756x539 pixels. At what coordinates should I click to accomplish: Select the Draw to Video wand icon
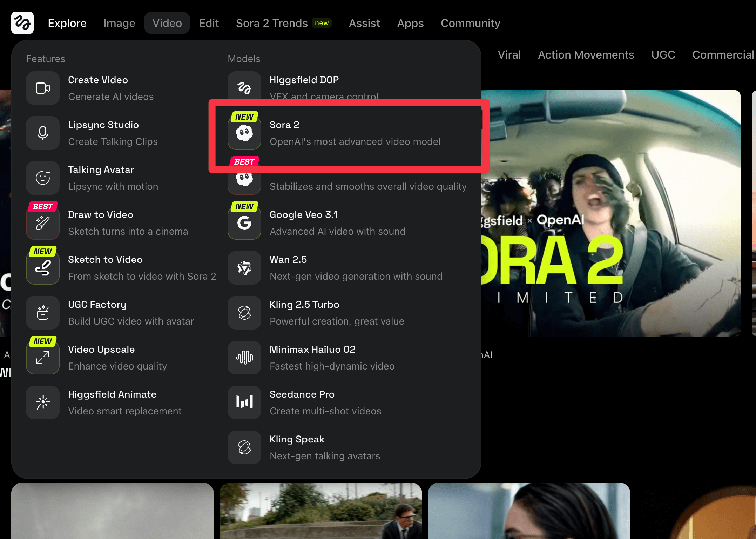(43, 223)
